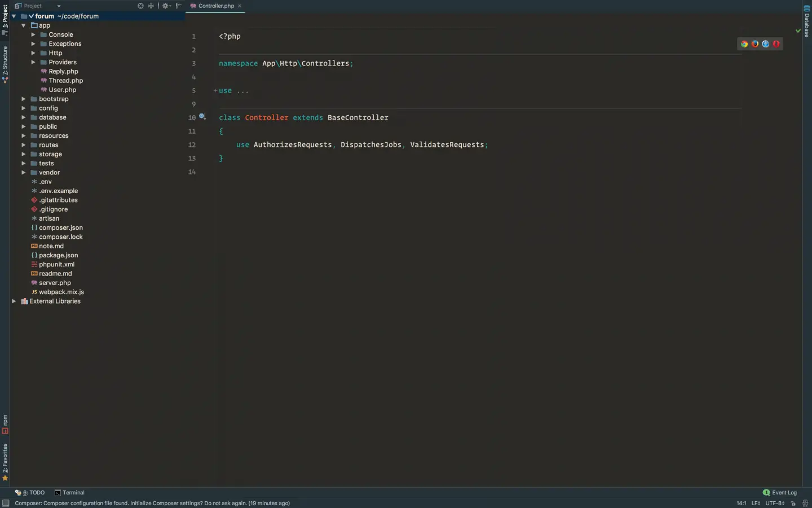Click the libraries icon beside External Libraries

[24, 301]
